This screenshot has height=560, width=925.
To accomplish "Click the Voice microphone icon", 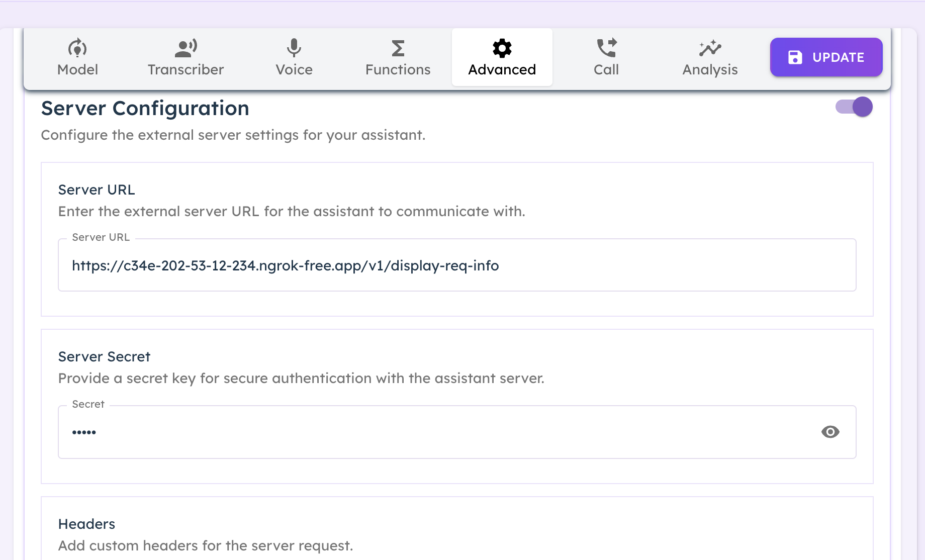I will tap(294, 48).
